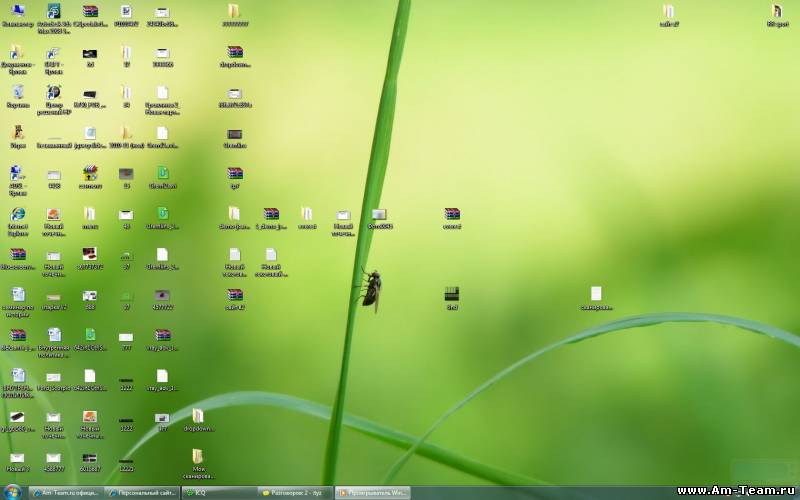Launch Internet Explorer from the desktop
The image size is (800, 500).
click(x=18, y=221)
